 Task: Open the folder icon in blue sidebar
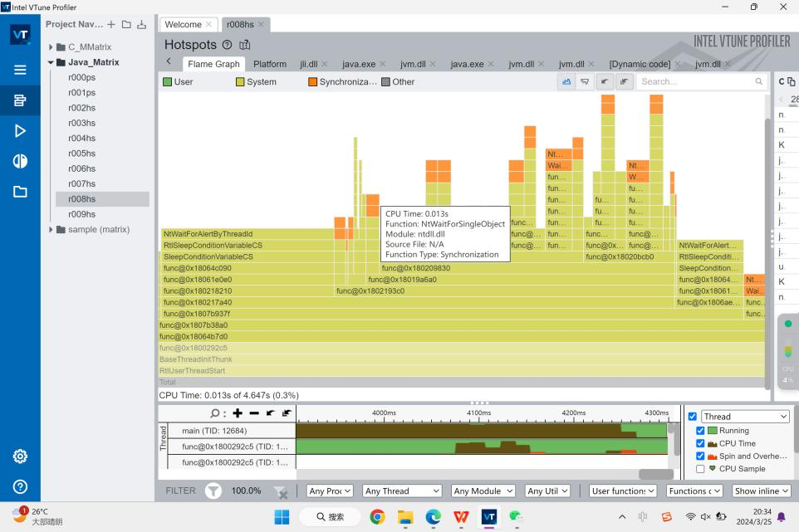click(20, 192)
